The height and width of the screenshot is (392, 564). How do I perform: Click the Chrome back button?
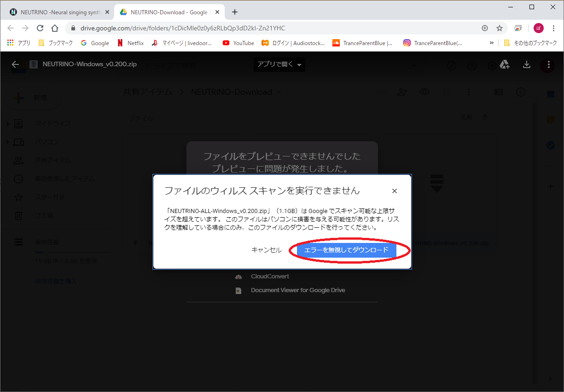coord(11,28)
